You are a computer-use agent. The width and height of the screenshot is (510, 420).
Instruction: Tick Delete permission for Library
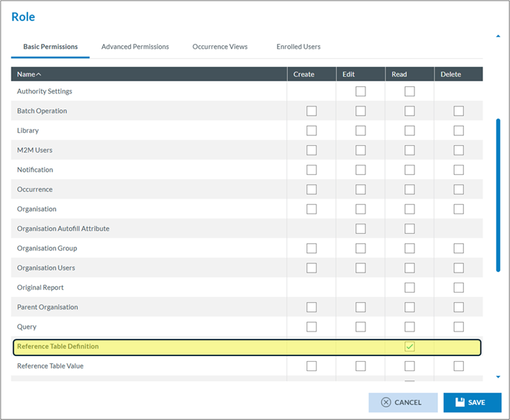click(x=458, y=131)
